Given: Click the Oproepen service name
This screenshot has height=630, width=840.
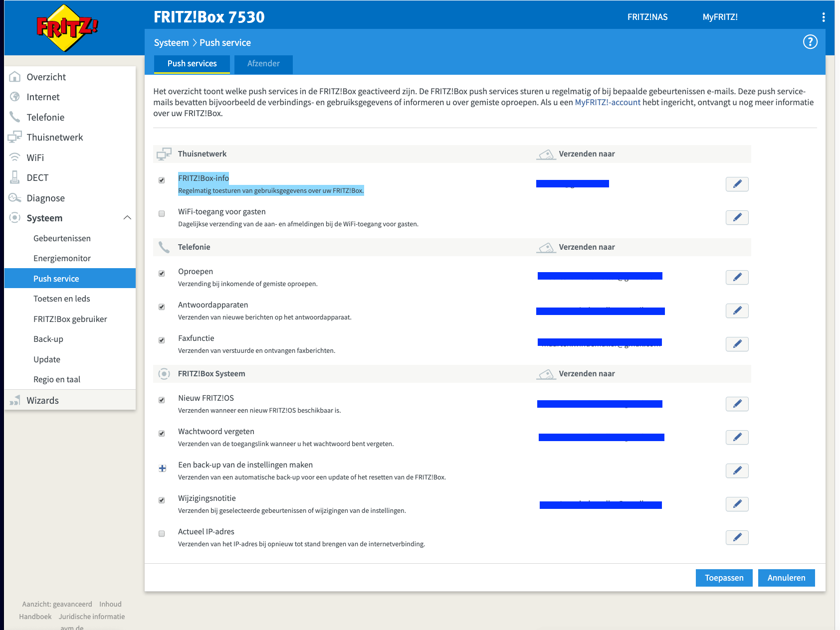Looking at the screenshot, I should click(x=196, y=272).
